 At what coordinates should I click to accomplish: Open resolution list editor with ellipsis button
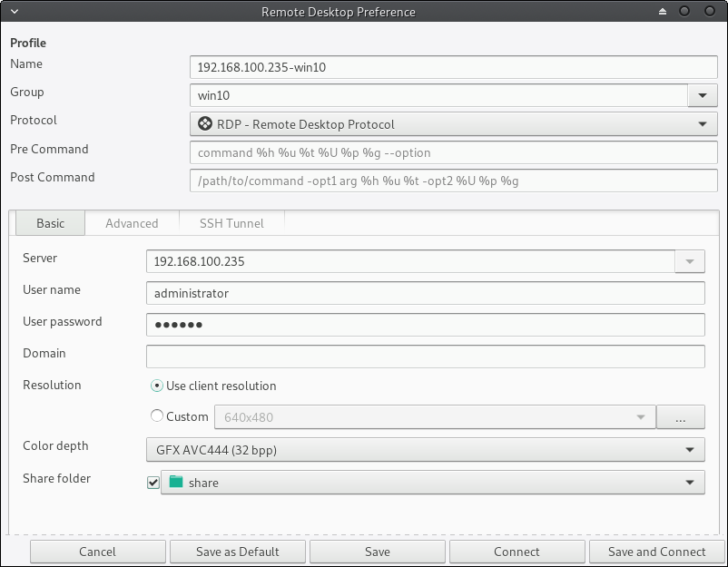tap(681, 417)
